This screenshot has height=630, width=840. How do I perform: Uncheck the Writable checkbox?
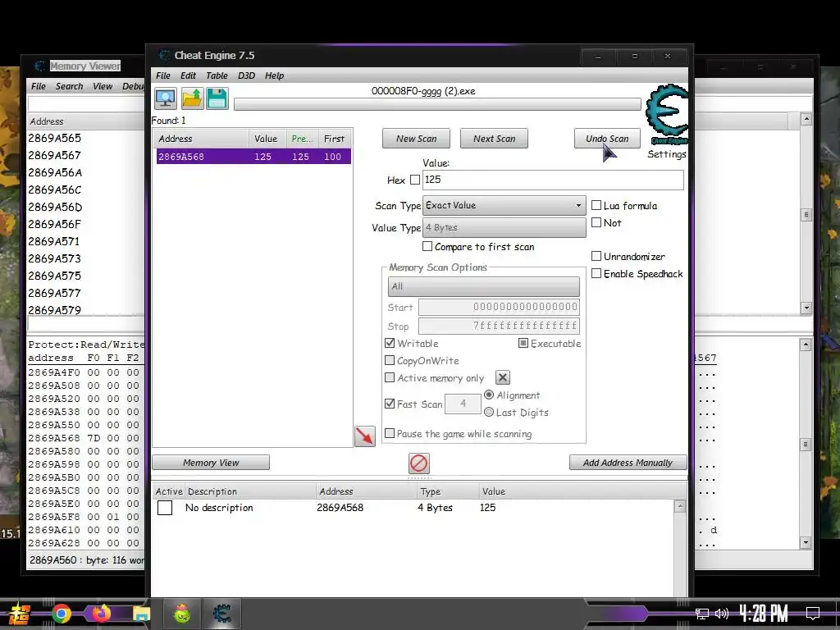click(390, 343)
